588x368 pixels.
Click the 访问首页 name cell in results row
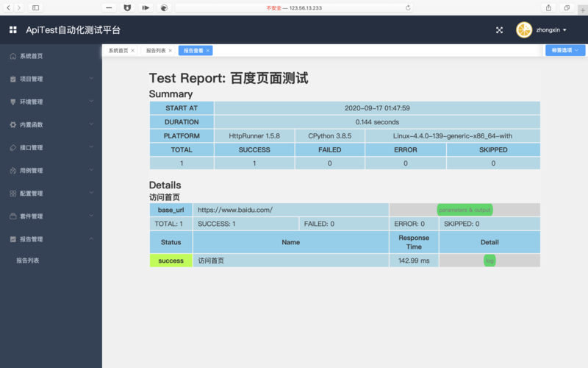pos(290,261)
